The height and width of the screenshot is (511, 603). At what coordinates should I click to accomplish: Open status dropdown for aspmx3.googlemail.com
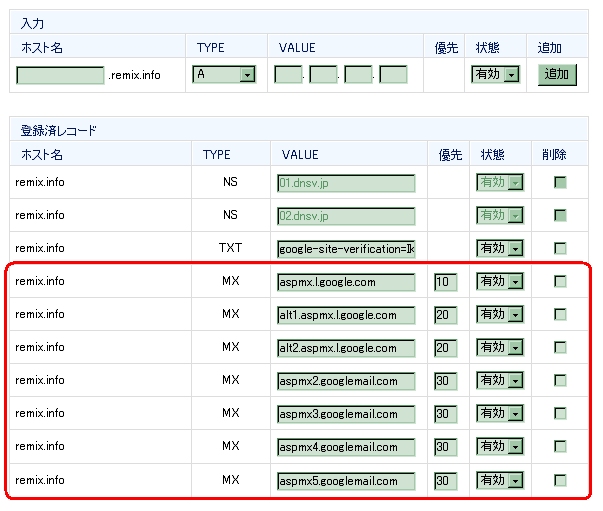tap(500, 414)
